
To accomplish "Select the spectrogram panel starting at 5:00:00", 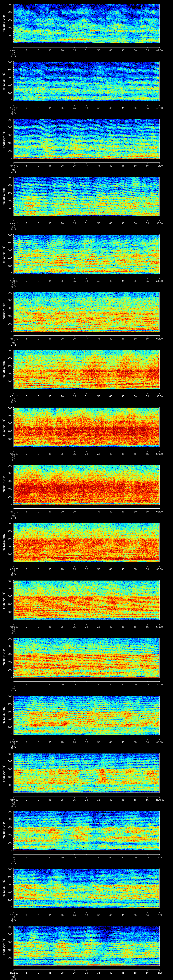I will coord(86,831).
